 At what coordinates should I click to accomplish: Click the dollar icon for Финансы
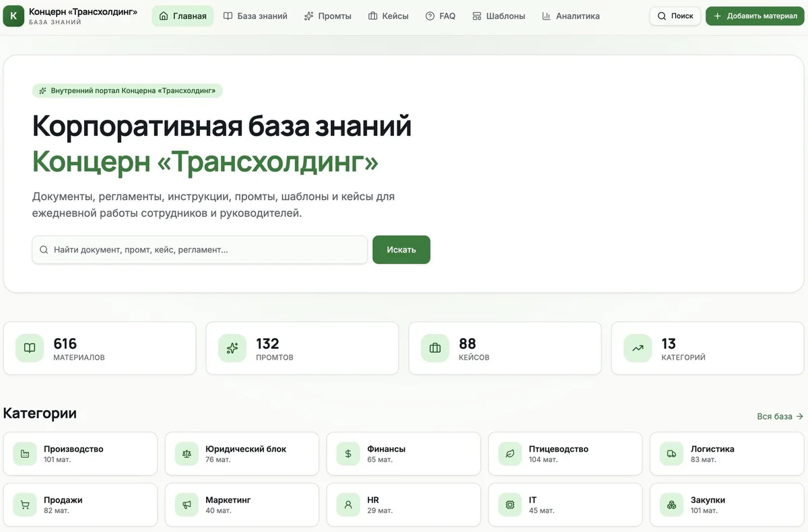(348, 454)
